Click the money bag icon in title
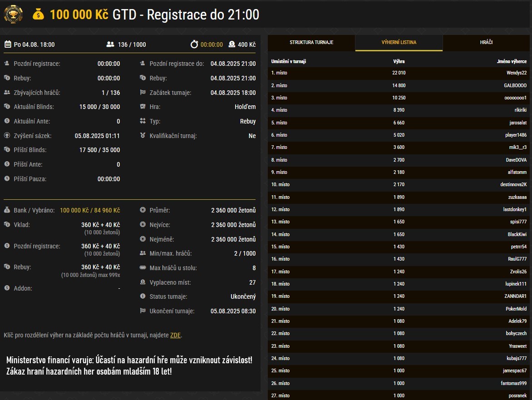The image size is (532, 400). click(39, 15)
